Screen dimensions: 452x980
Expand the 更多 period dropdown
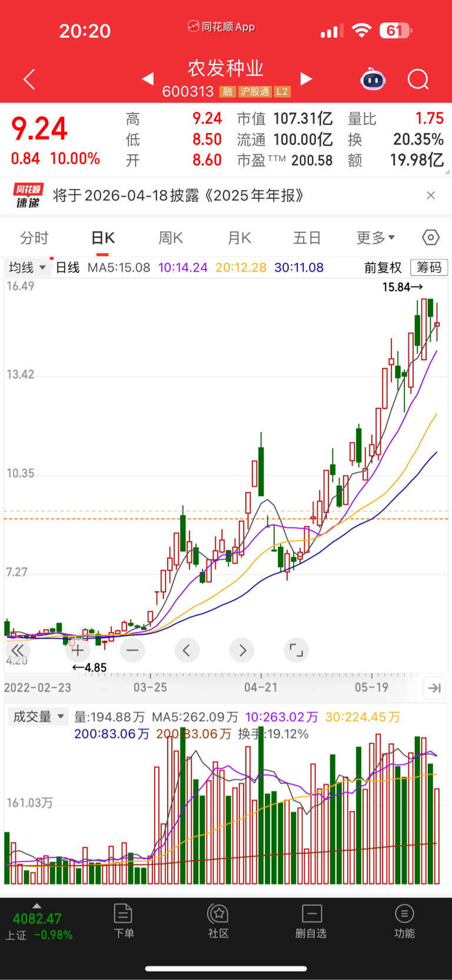click(x=375, y=238)
